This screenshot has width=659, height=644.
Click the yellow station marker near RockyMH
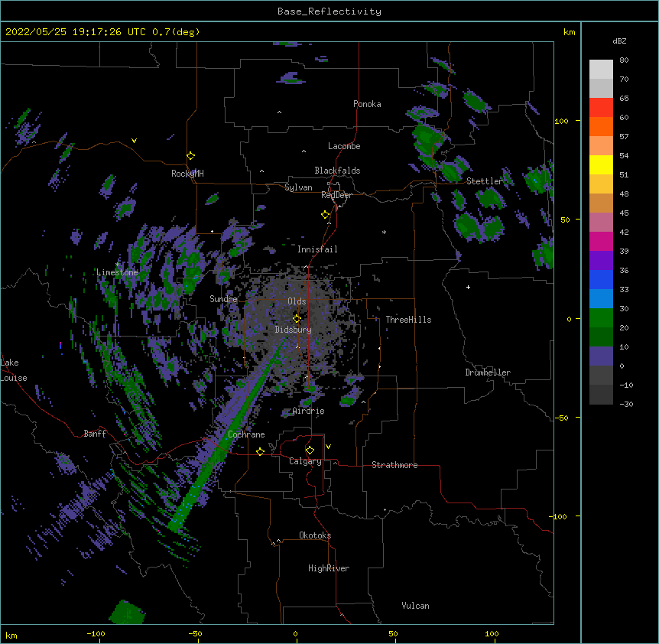[x=191, y=156]
